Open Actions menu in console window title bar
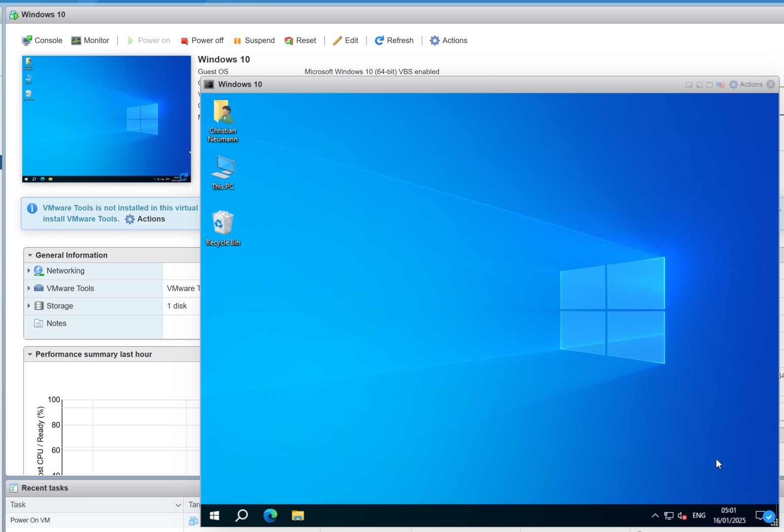 coord(746,84)
